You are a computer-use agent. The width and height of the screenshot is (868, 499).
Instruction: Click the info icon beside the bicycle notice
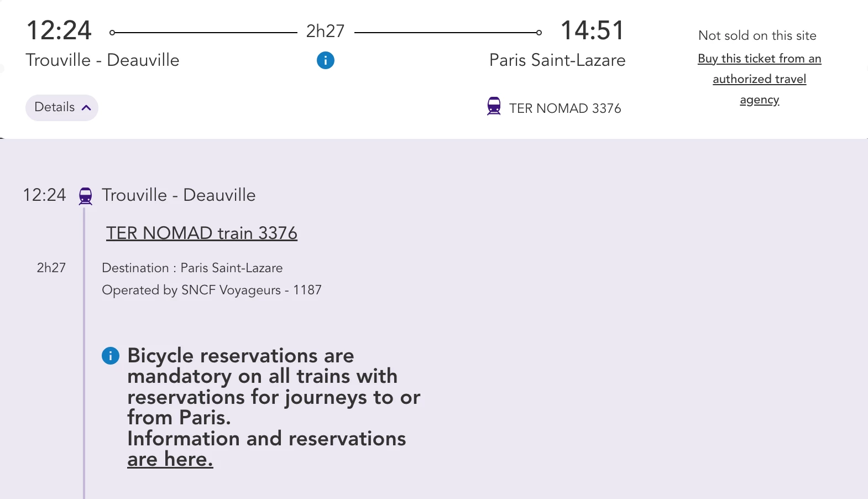[111, 356]
